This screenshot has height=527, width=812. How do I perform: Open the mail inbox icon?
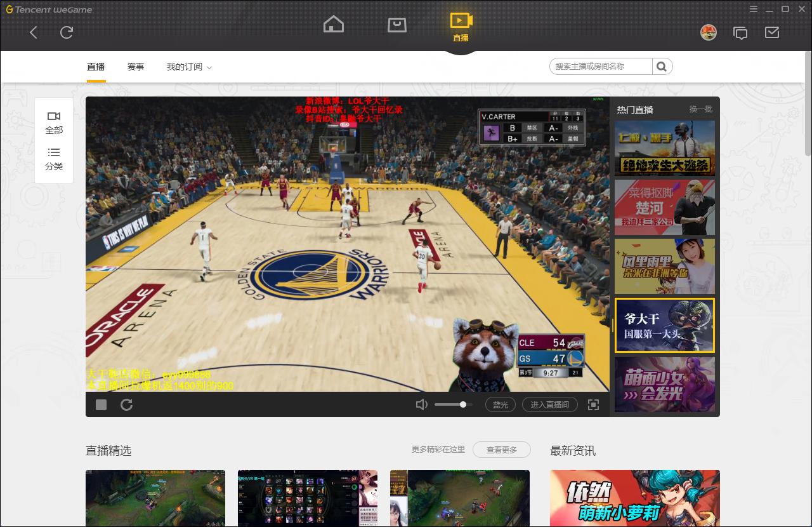[772, 32]
